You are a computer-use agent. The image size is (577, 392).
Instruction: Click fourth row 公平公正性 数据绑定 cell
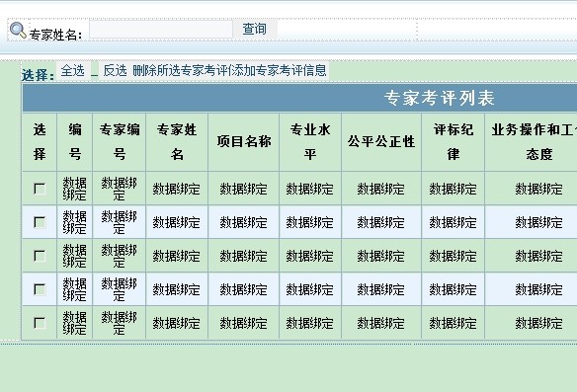pos(381,289)
